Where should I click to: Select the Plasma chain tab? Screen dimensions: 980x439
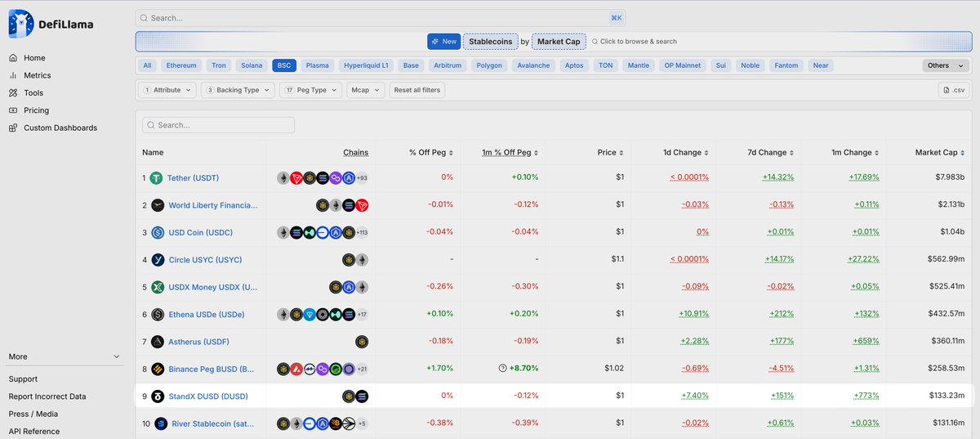pyautogui.click(x=317, y=65)
